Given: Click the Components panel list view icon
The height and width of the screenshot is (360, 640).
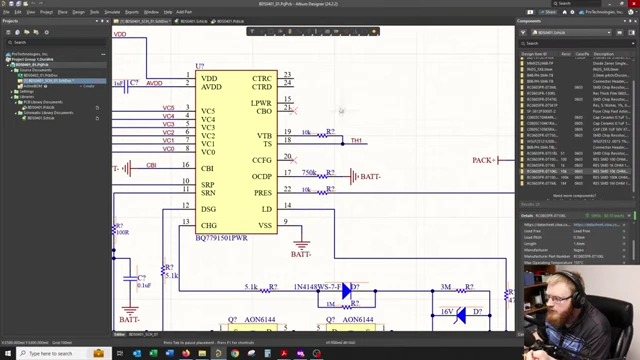Looking at the screenshot, I should (620, 33).
